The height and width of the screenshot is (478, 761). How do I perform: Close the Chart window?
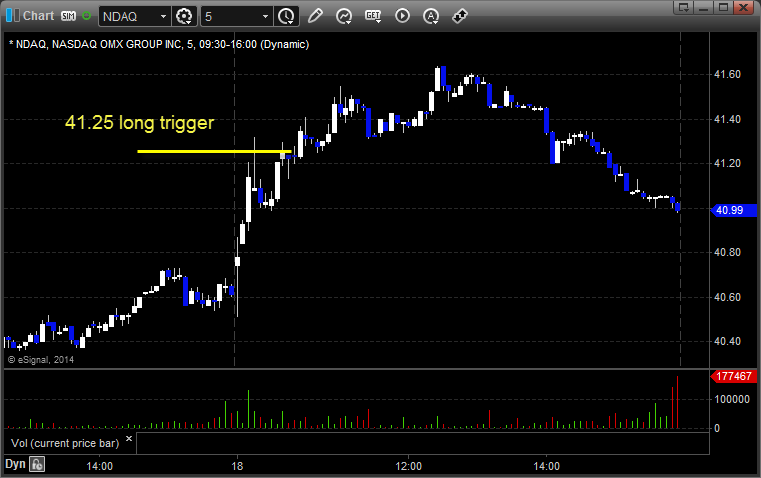(743, 7)
